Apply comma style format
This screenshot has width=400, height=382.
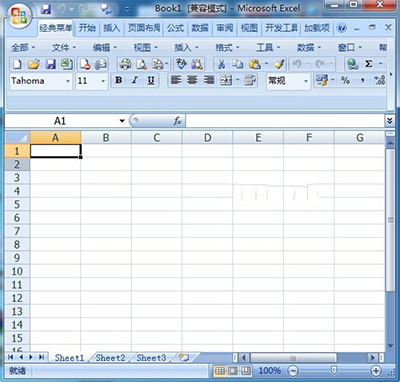(362, 80)
